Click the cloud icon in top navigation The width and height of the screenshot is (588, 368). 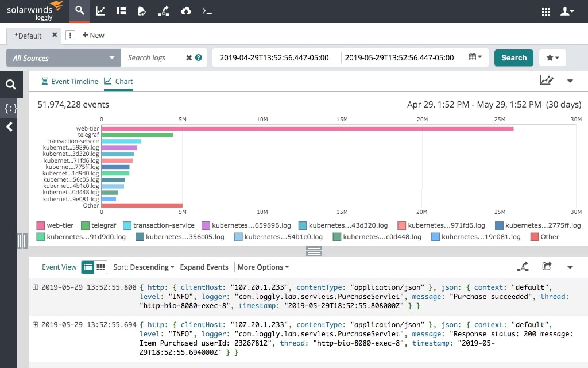[x=185, y=11]
